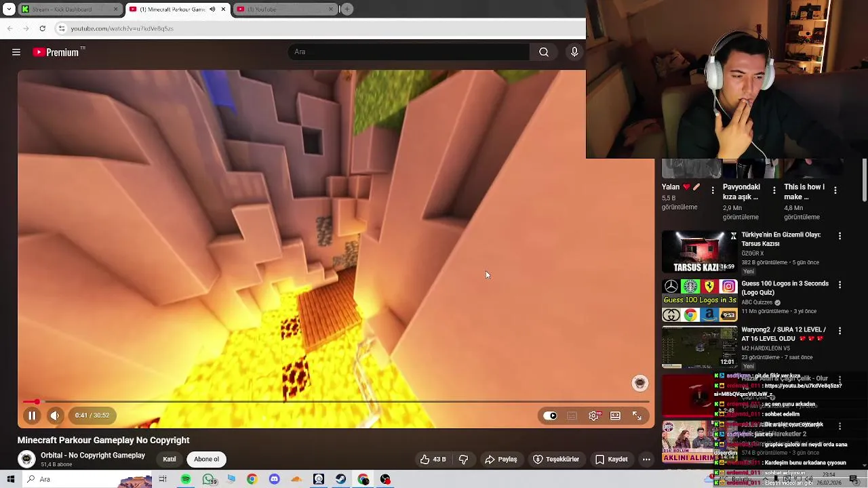868x488 pixels.
Task: Dislike the video with thumbs down
Action: (463, 459)
